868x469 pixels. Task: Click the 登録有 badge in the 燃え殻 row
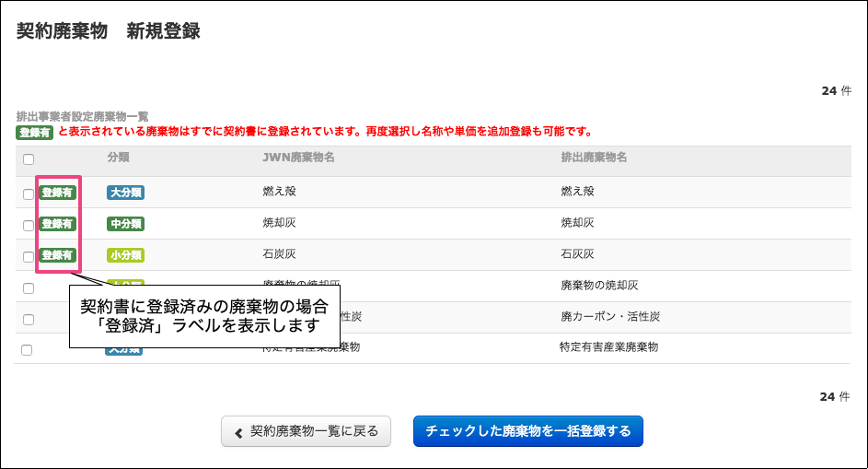coord(57,193)
